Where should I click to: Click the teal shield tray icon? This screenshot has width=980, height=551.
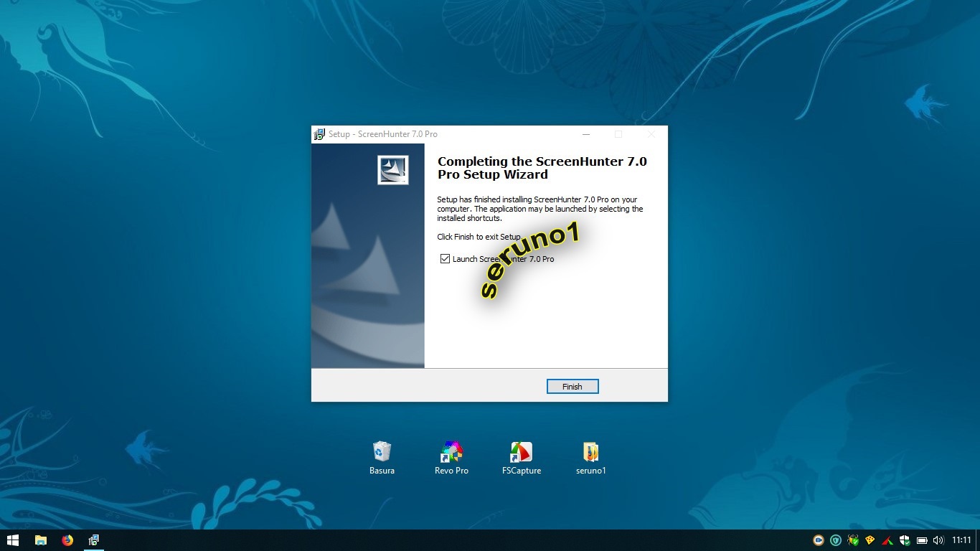(836, 540)
